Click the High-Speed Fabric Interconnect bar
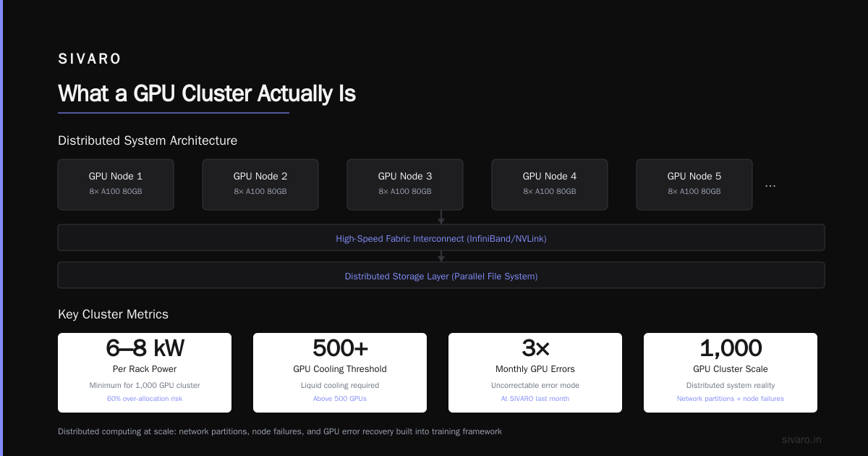This screenshot has height=456, width=868. pyautogui.click(x=441, y=237)
